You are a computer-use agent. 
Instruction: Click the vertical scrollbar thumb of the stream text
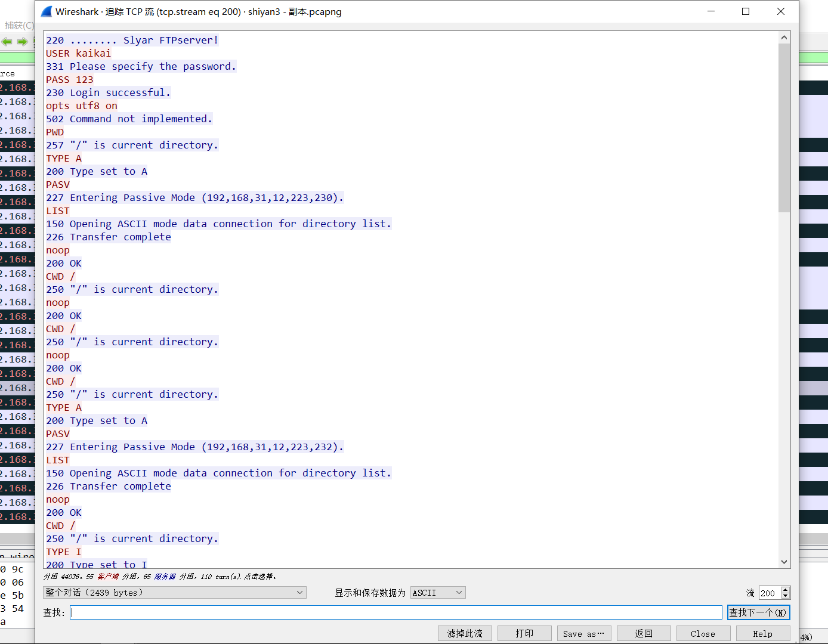(784, 128)
